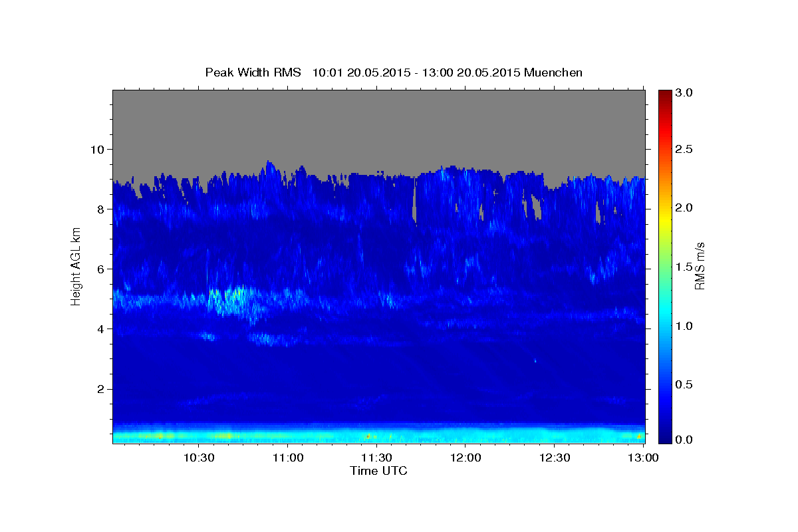Click the height tick label 8
The width and height of the screenshot is (798, 532).
click(x=102, y=209)
